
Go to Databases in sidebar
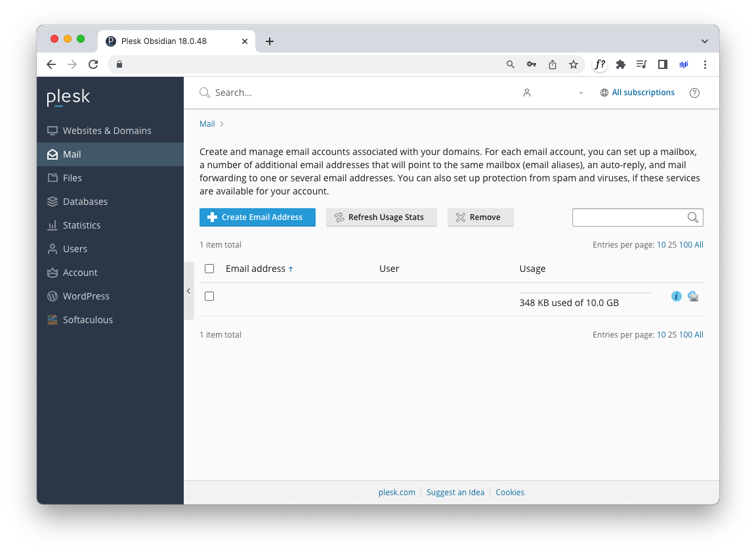pos(85,202)
